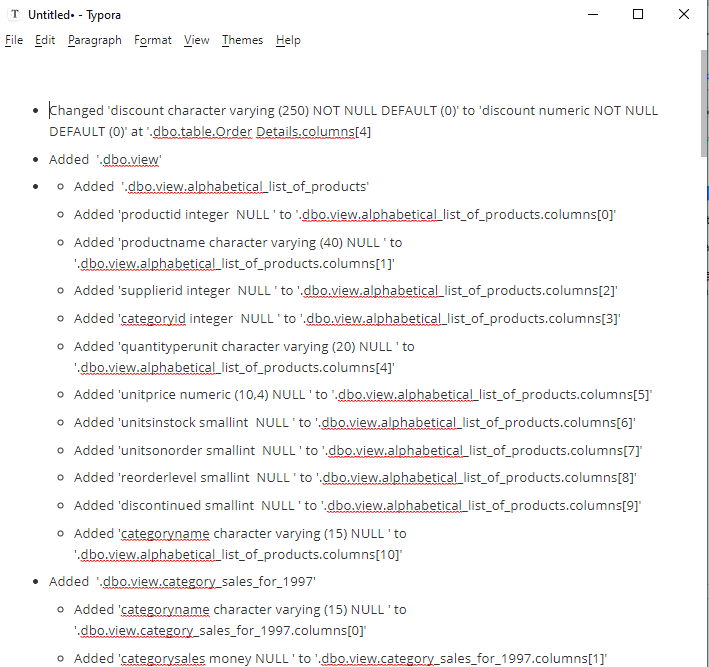Open the Format menu

153,40
